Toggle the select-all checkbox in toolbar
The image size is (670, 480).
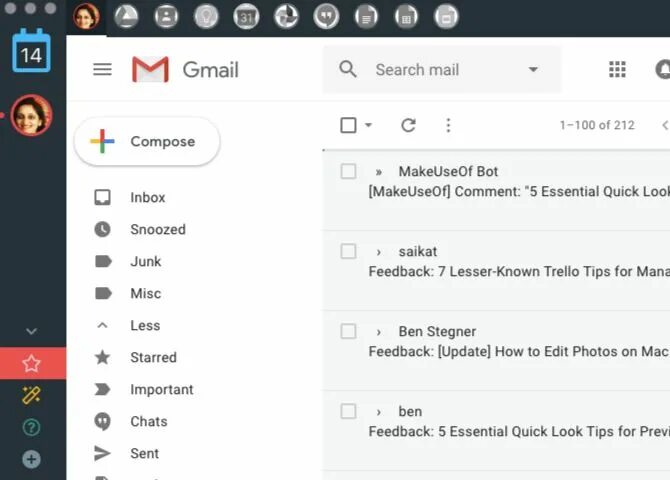[348, 125]
